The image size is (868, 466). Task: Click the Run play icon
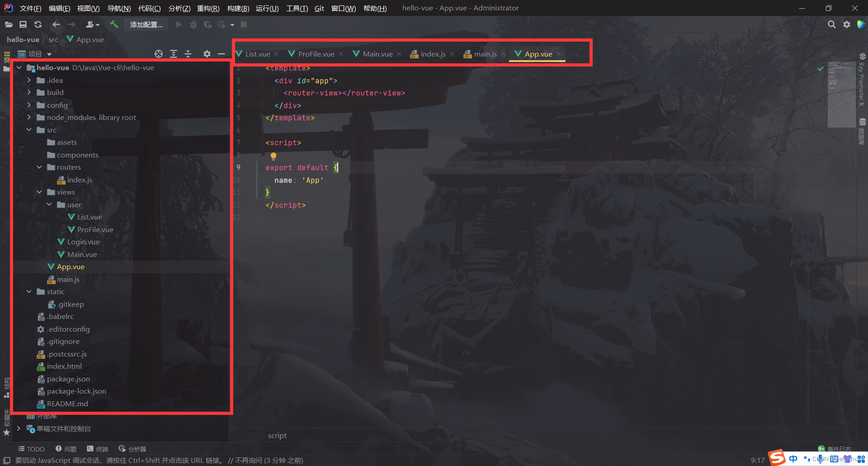click(x=179, y=24)
